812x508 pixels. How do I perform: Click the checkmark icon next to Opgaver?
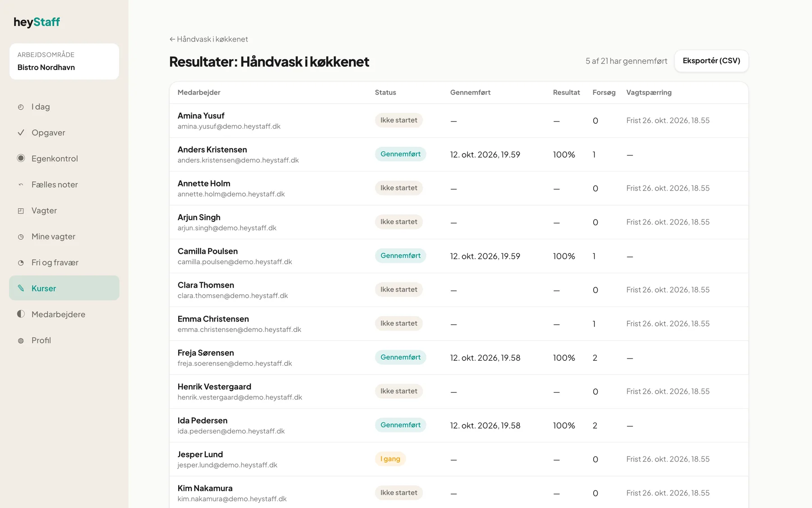pyautogui.click(x=21, y=133)
